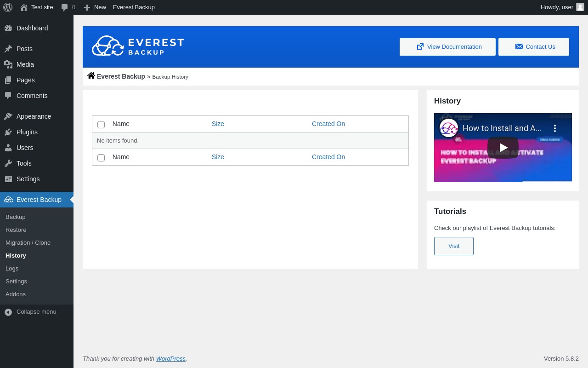Viewport: 588px width, 368px height.
Task: Click the Name column label in footer row
Action: (121, 157)
